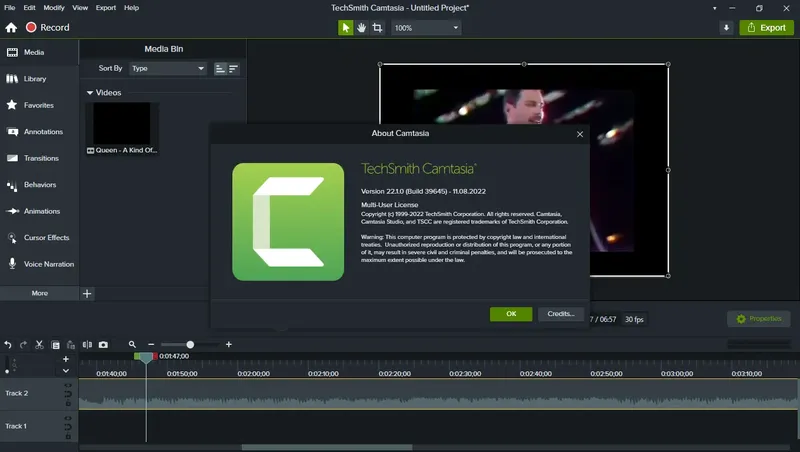The height and width of the screenshot is (452, 800).
Task: Click the Home icon
Action: pos(11,28)
